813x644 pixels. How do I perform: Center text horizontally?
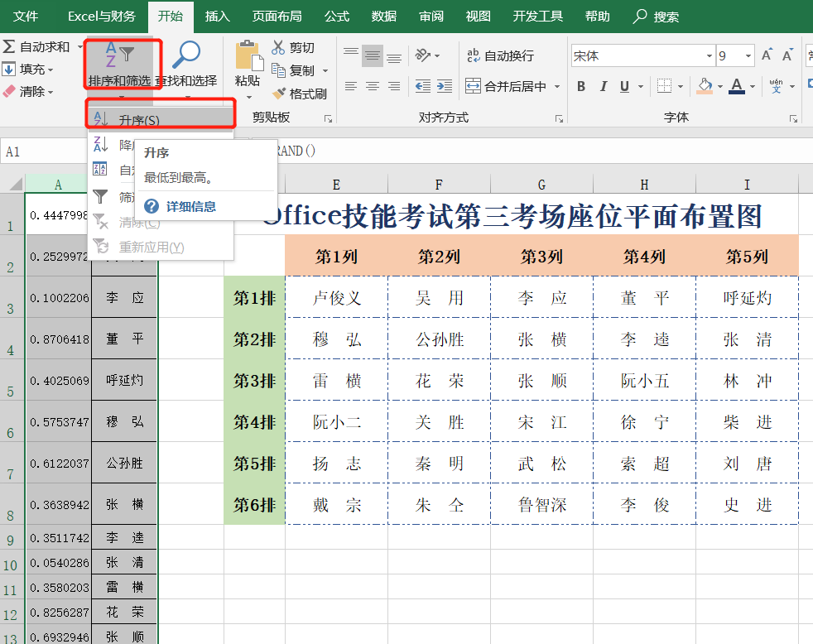click(x=373, y=86)
